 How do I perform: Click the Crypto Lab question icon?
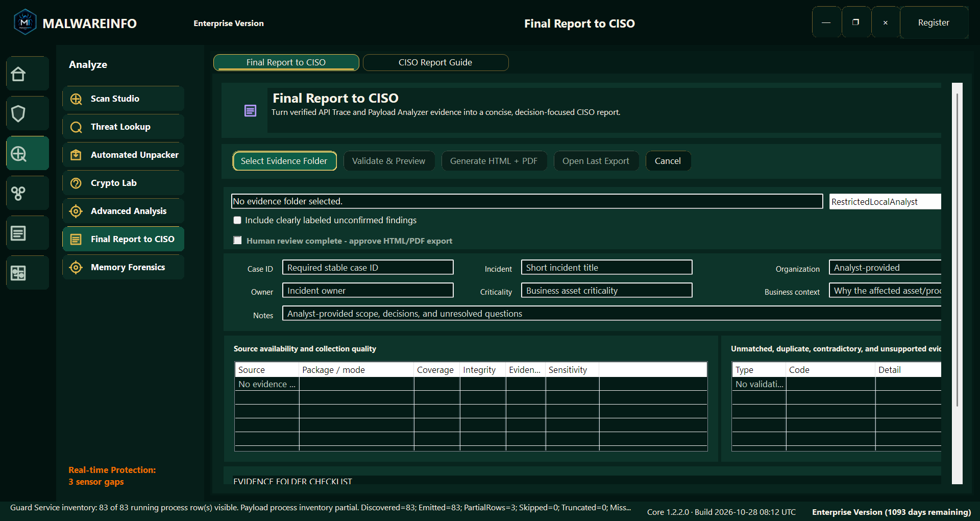[76, 183]
